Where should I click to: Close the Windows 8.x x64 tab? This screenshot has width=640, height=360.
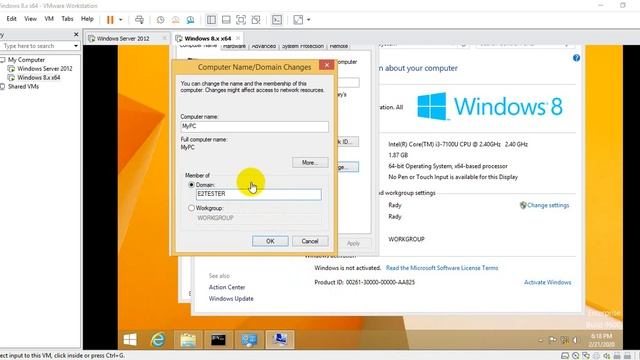point(238,38)
